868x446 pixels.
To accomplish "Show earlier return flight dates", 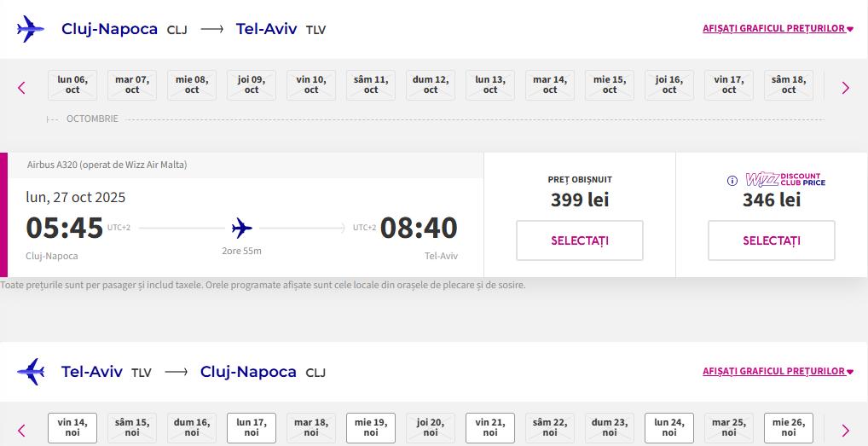I will tap(22, 430).
